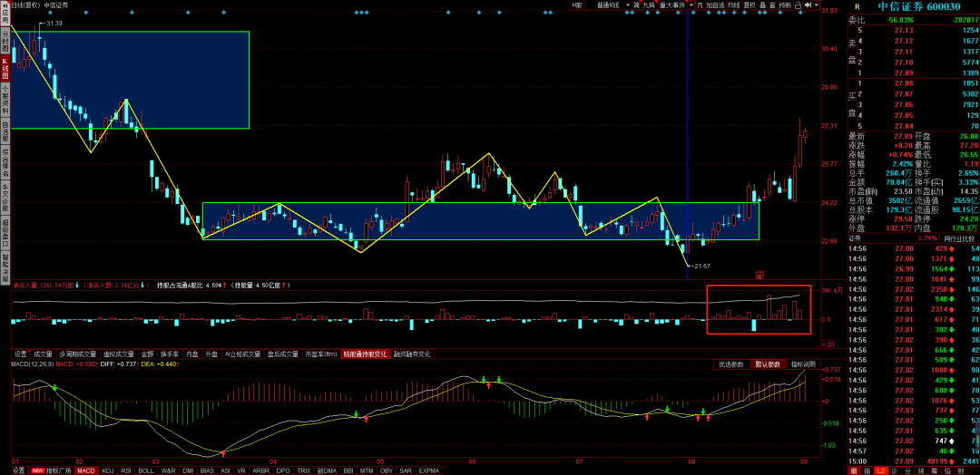
Task: Select the L2 tab at bottom right
Action: coord(881,470)
